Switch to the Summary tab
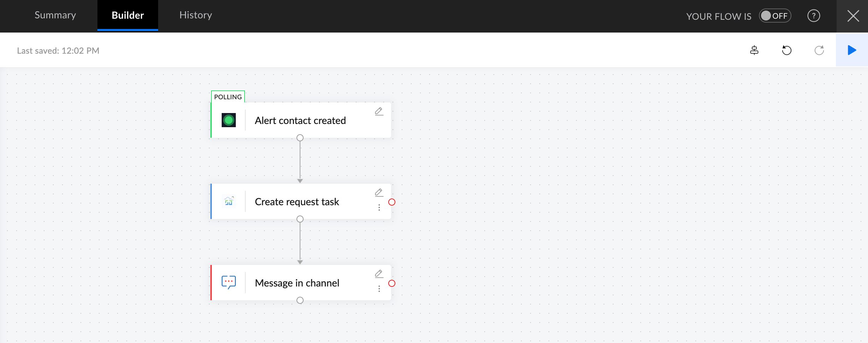Image resolution: width=868 pixels, height=343 pixels. pyautogui.click(x=55, y=15)
